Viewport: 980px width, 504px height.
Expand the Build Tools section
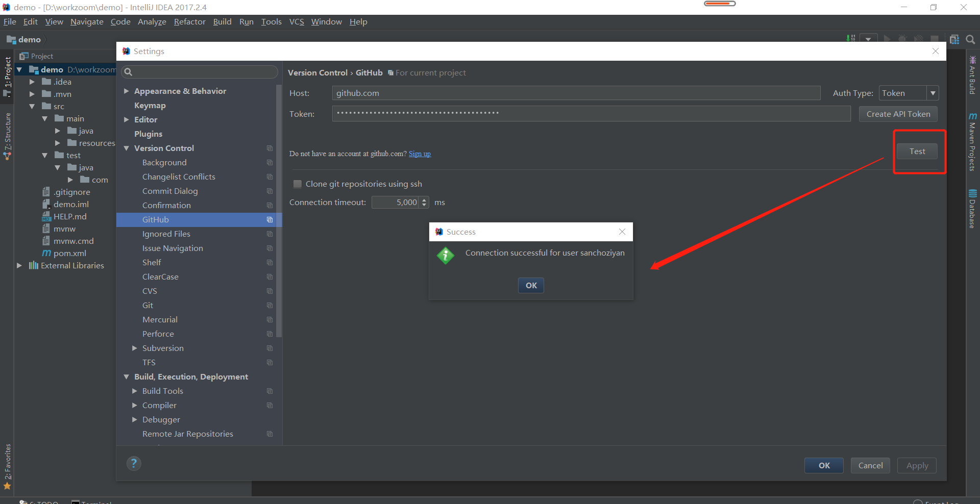[134, 391]
